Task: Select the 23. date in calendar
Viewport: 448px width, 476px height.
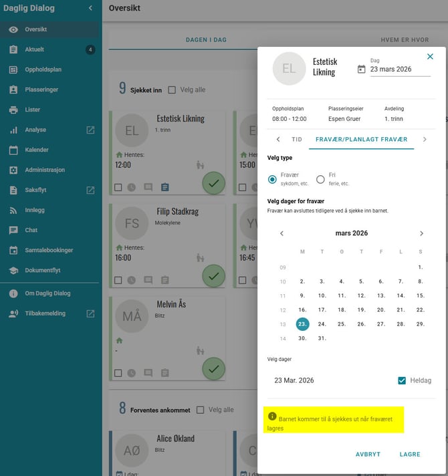Action: point(302,324)
